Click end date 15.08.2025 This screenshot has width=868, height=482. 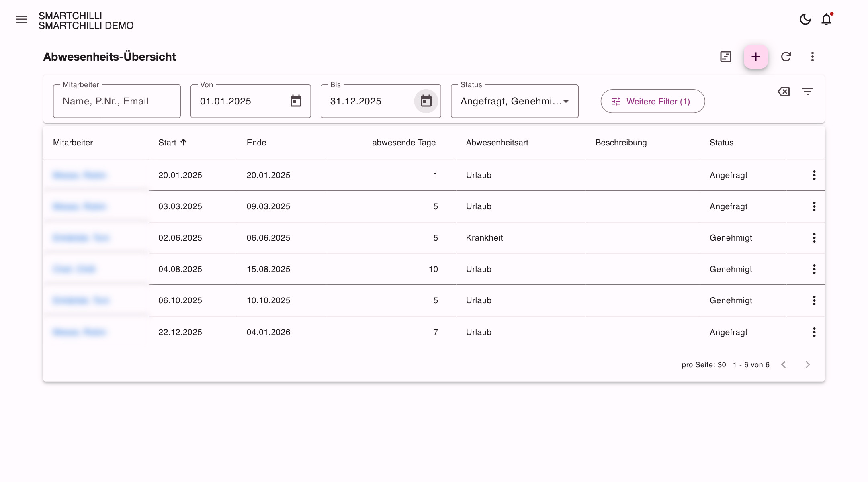(x=268, y=269)
